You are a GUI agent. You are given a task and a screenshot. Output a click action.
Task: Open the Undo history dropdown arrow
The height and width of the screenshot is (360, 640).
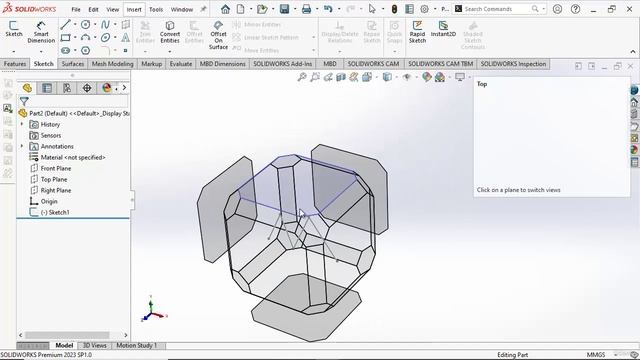(339, 9)
